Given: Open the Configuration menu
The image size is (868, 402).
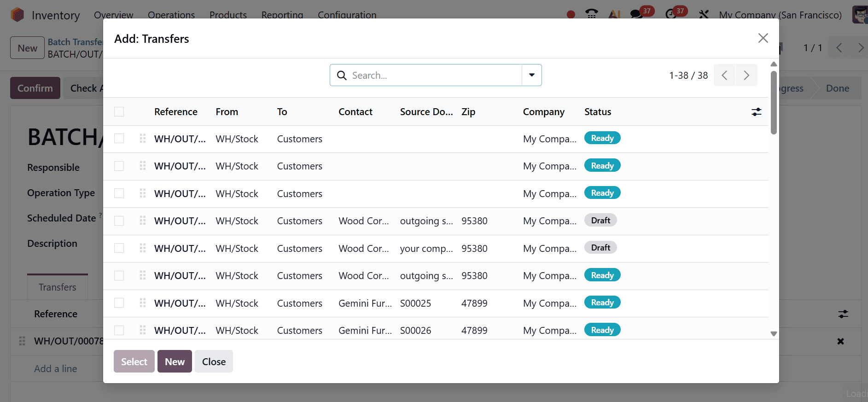Looking at the screenshot, I should coord(347,15).
